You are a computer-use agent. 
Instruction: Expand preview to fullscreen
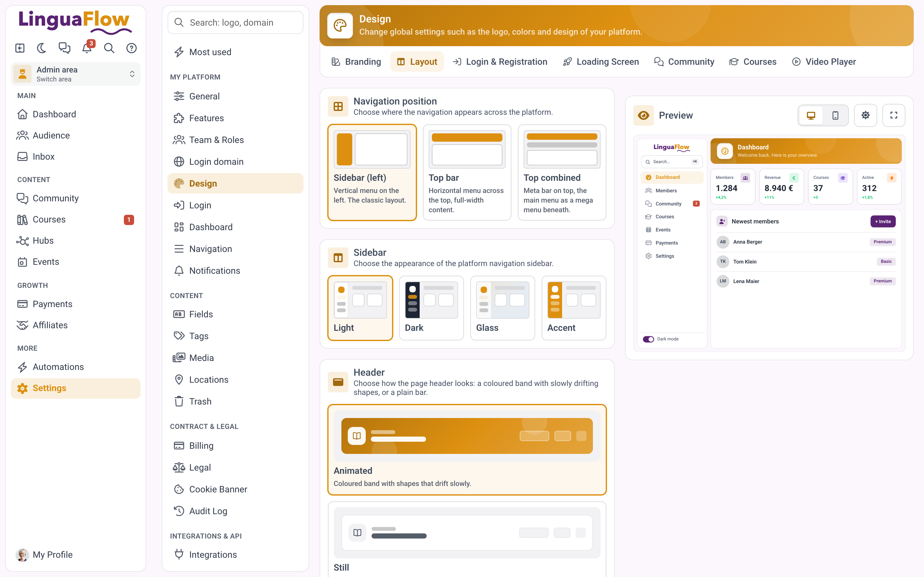click(x=894, y=115)
